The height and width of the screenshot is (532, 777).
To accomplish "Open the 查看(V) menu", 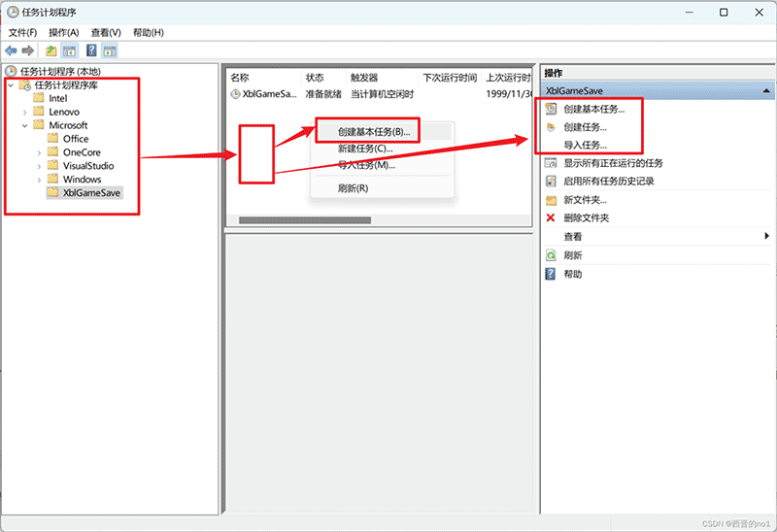I will click(x=106, y=32).
